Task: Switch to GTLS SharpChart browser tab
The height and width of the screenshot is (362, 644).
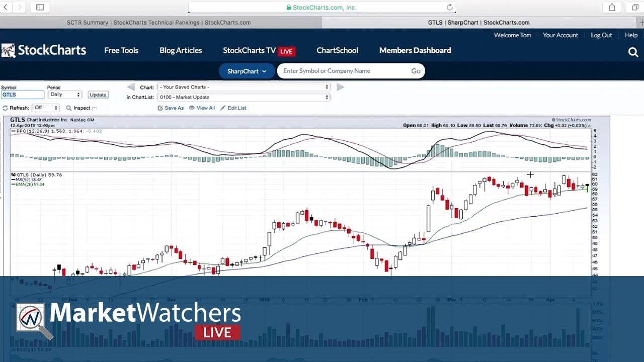Action: tap(478, 23)
